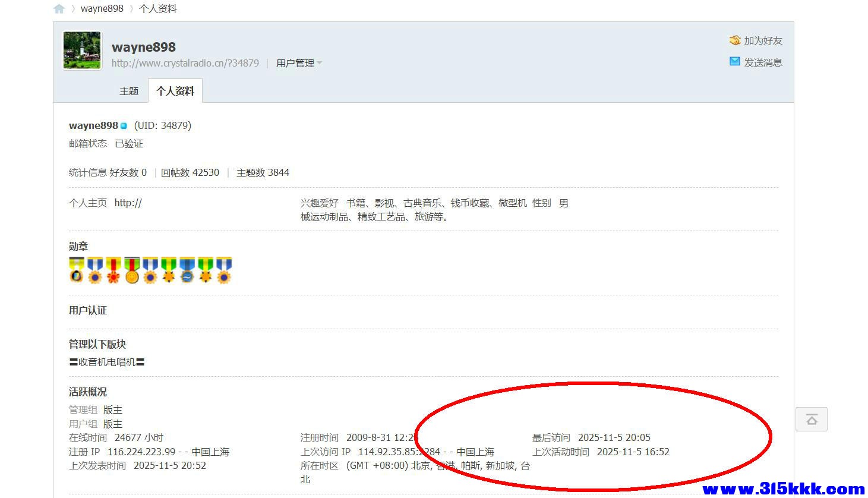This screenshot has width=868, height=498.
Task: Open the 用户管理 dropdown
Action: (x=295, y=62)
